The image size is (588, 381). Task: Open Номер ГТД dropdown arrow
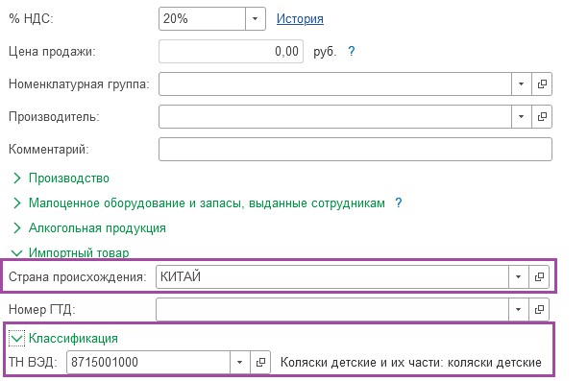[519, 309]
